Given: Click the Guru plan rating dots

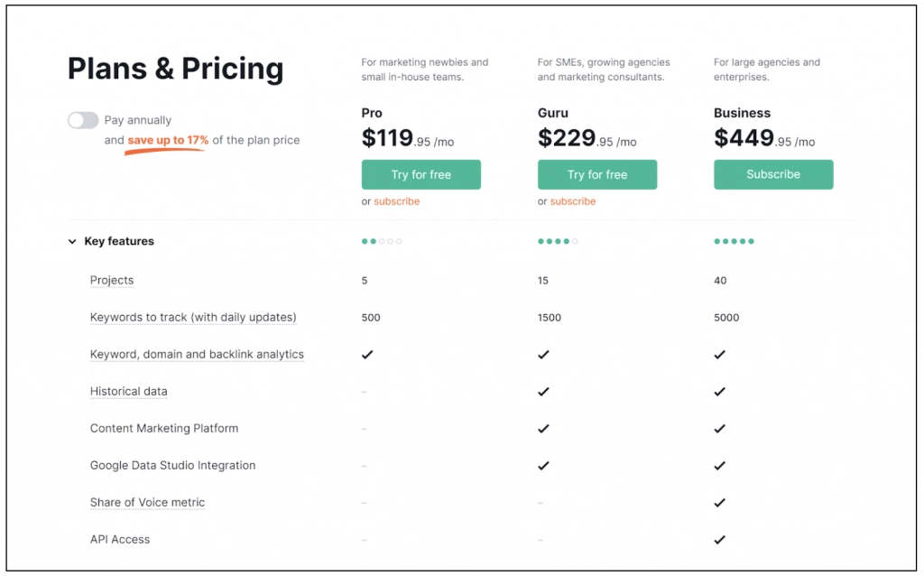Looking at the screenshot, I should [556, 241].
